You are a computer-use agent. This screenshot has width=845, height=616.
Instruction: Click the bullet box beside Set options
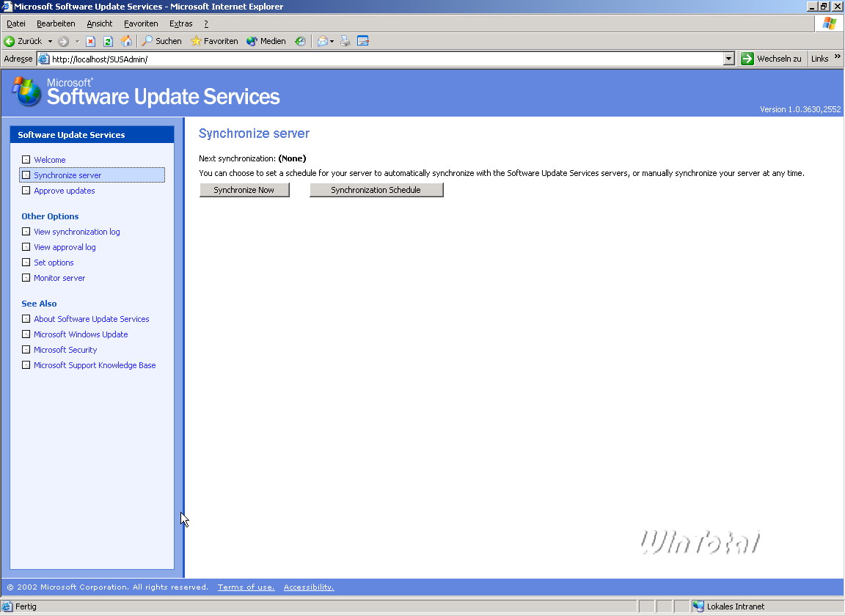[x=26, y=262]
